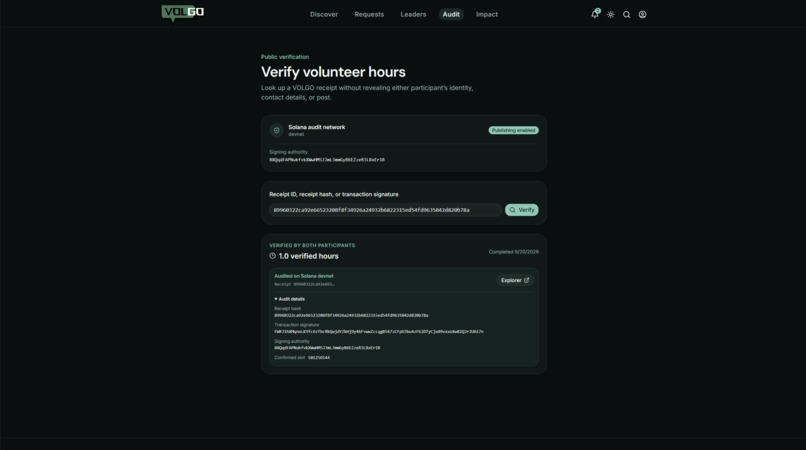Click the clock icon beside verified hours
Screen dimensions: 806x450
(272, 256)
